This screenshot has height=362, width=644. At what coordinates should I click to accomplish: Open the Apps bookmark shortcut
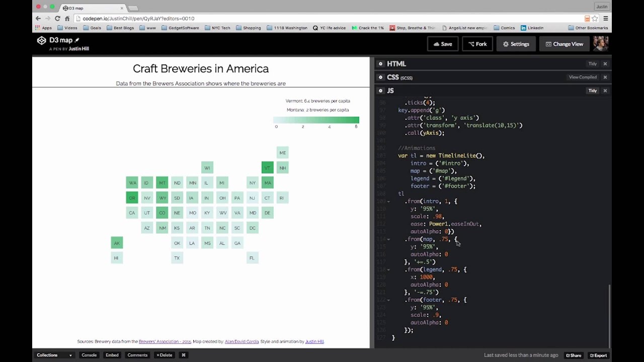tap(43, 28)
